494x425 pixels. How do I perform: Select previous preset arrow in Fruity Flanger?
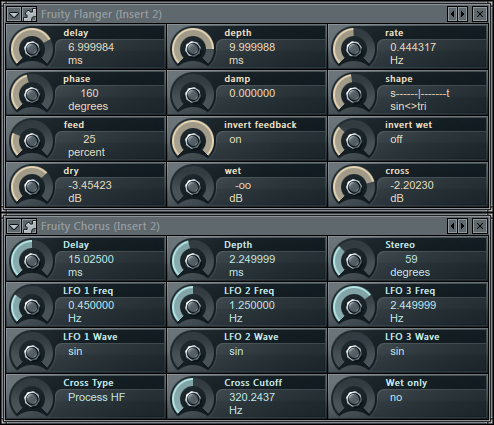[452, 14]
